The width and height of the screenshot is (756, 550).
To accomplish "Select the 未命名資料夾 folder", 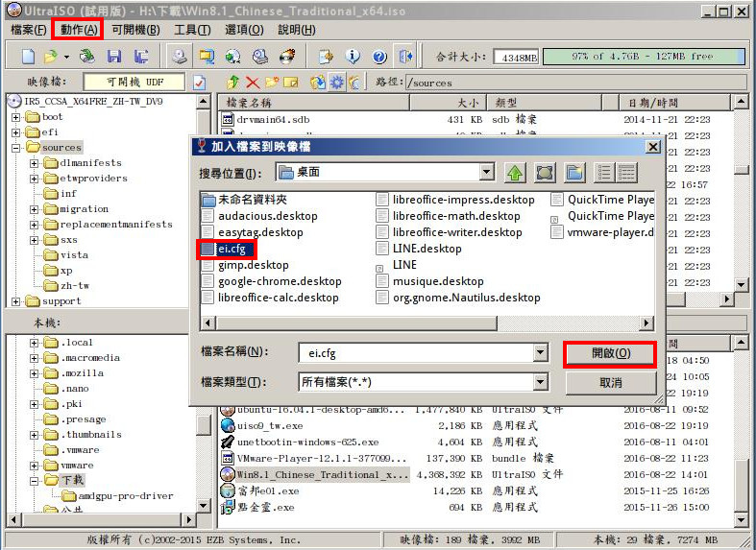I will 245,200.
